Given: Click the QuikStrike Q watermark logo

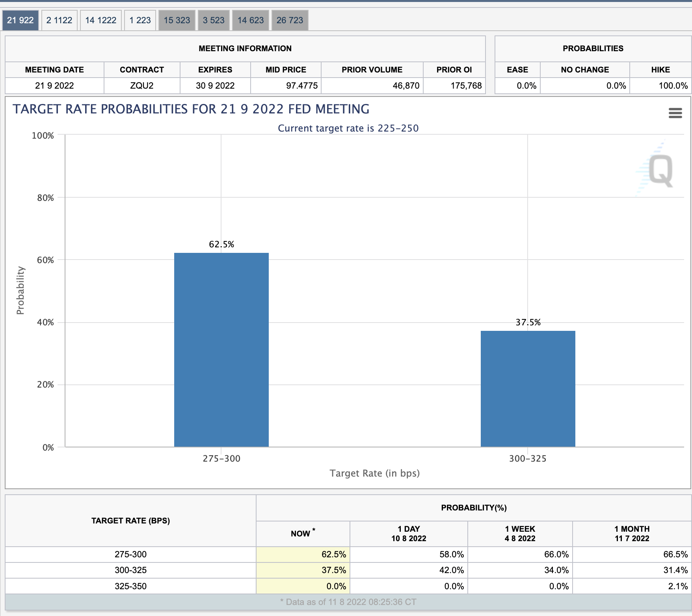Looking at the screenshot, I should pos(655,170).
